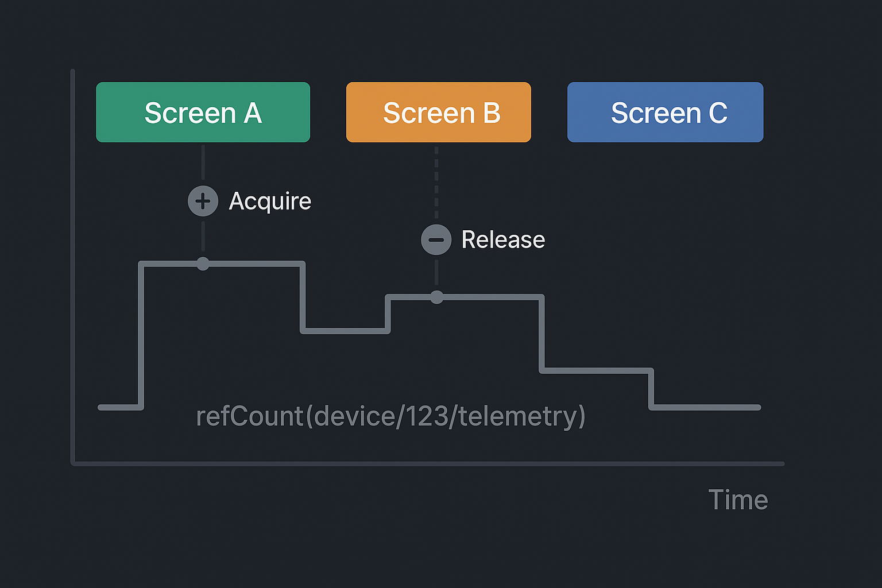The width and height of the screenshot is (882, 588).
Task: Select the orange Screen B box
Action: click(x=438, y=112)
